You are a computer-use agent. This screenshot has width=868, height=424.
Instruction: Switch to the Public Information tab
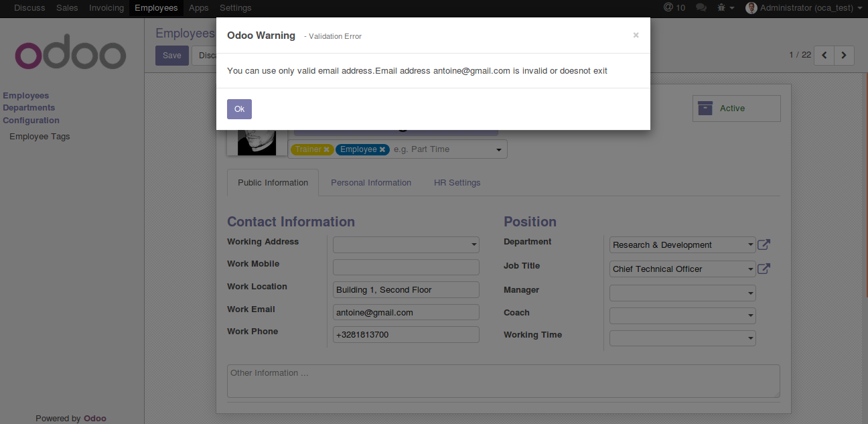pos(273,183)
